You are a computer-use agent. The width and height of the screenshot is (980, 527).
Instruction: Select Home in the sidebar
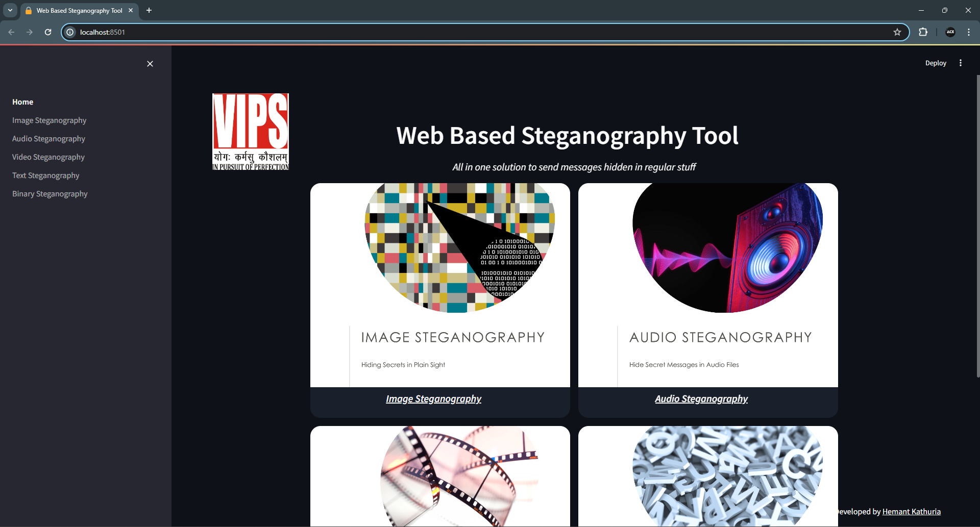[22, 102]
